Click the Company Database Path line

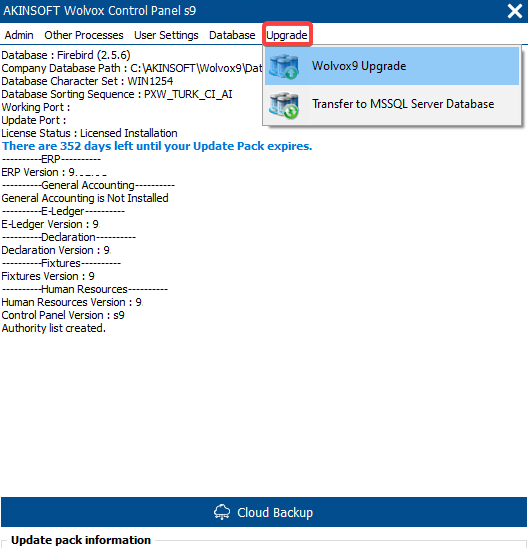(x=132, y=68)
